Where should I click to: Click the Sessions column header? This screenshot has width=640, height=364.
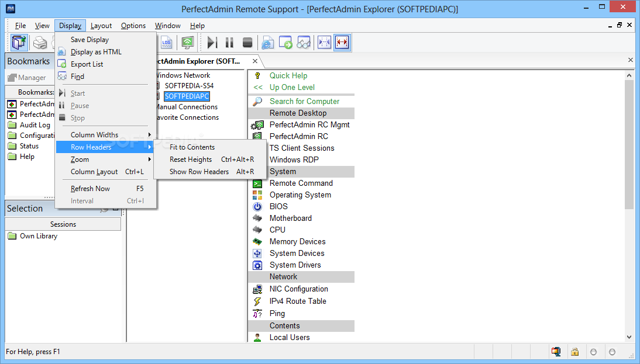(63, 224)
